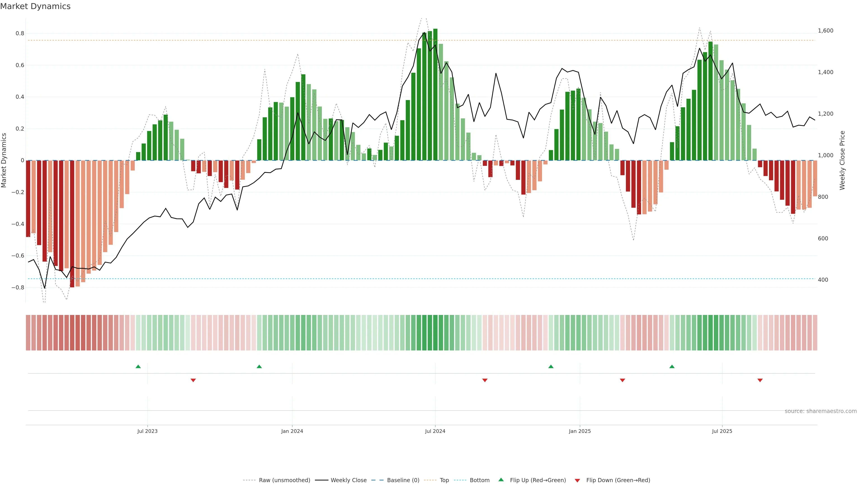This screenshot has height=488, width=868.
Task: Toggle Flip Down (Green→Red) legend item
Action: point(618,480)
